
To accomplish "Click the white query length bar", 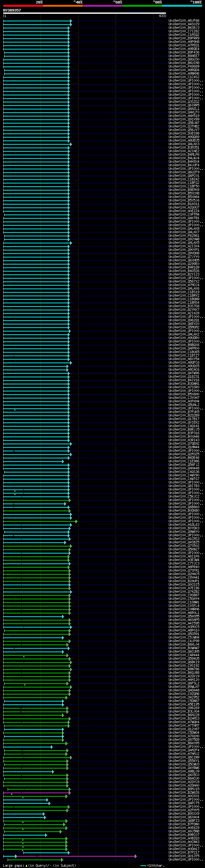I will (85, 13).
